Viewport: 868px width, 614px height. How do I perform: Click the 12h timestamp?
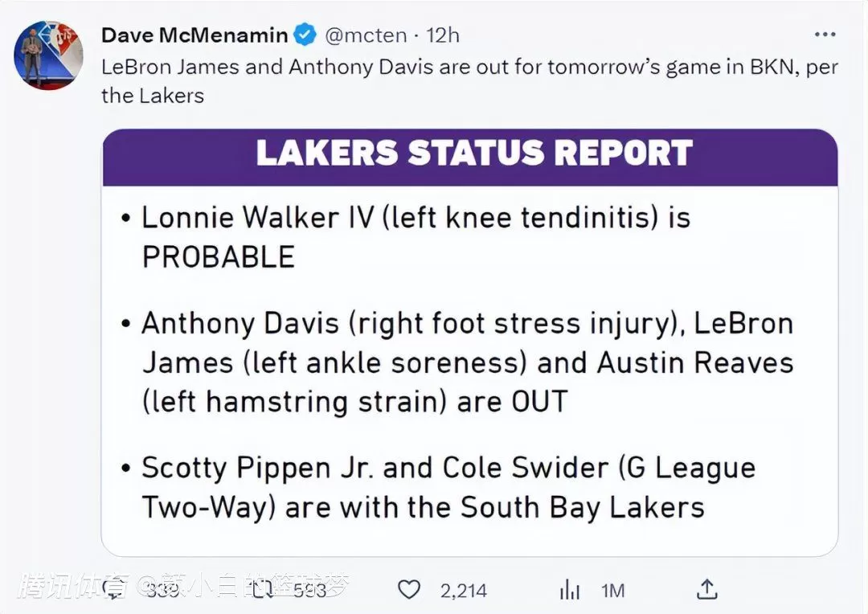pyautogui.click(x=442, y=35)
